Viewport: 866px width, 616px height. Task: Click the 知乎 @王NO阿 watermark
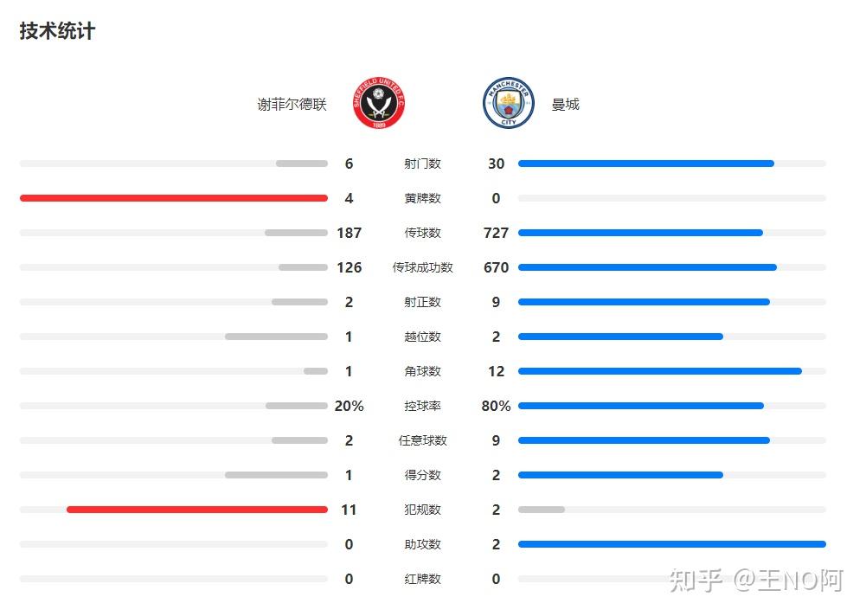[755, 581]
